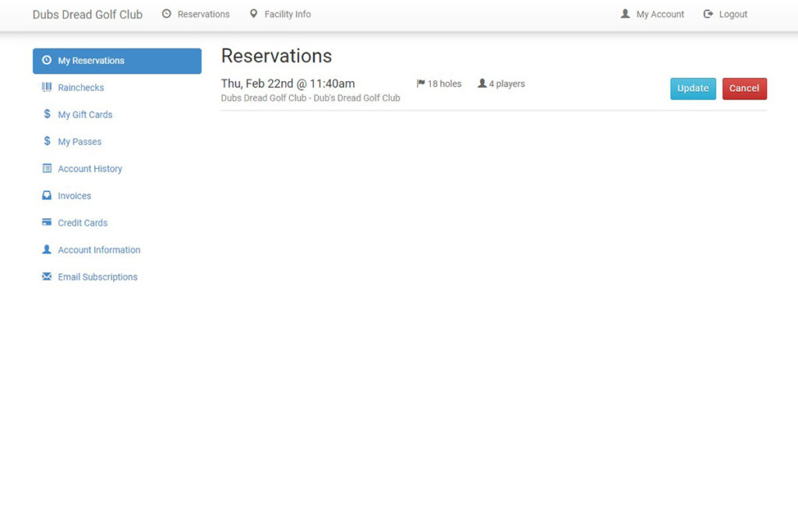Image resolution: width=798 pixels, height=532 pixels.
Task: Click the person icon next to 4 players
Action: click(482, 84)
